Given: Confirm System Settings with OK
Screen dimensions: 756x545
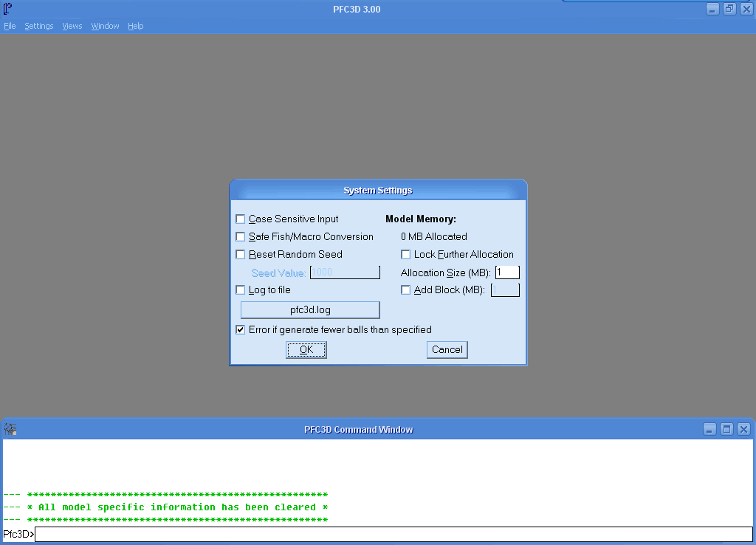Looking at the screenshot, I should coord(306,349).
